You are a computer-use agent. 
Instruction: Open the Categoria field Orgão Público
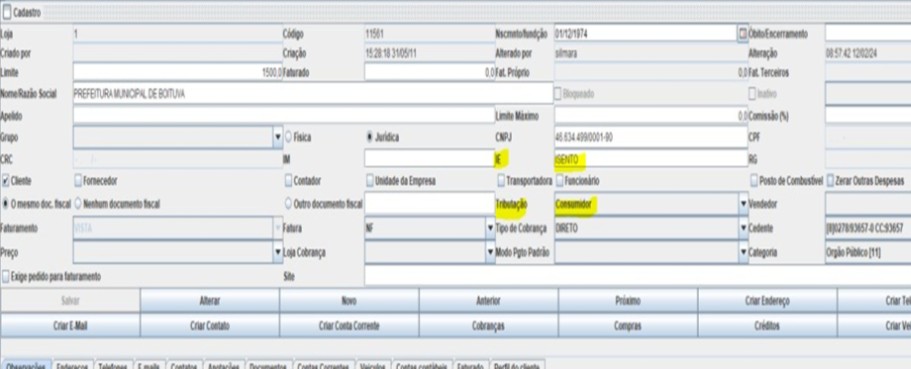tap(868, 253)
